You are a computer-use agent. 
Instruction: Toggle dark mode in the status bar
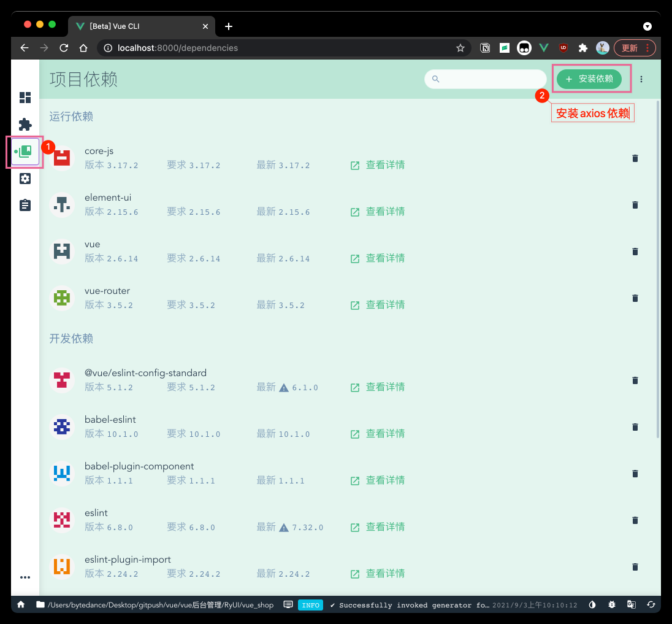(592, 604)
